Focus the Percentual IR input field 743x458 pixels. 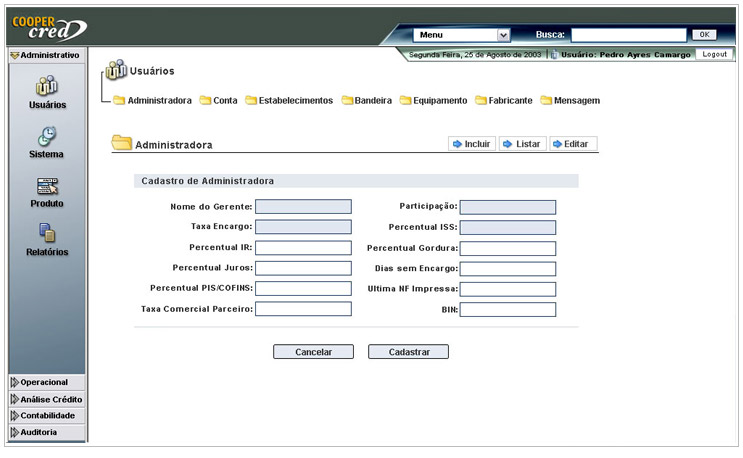[303, 248]
